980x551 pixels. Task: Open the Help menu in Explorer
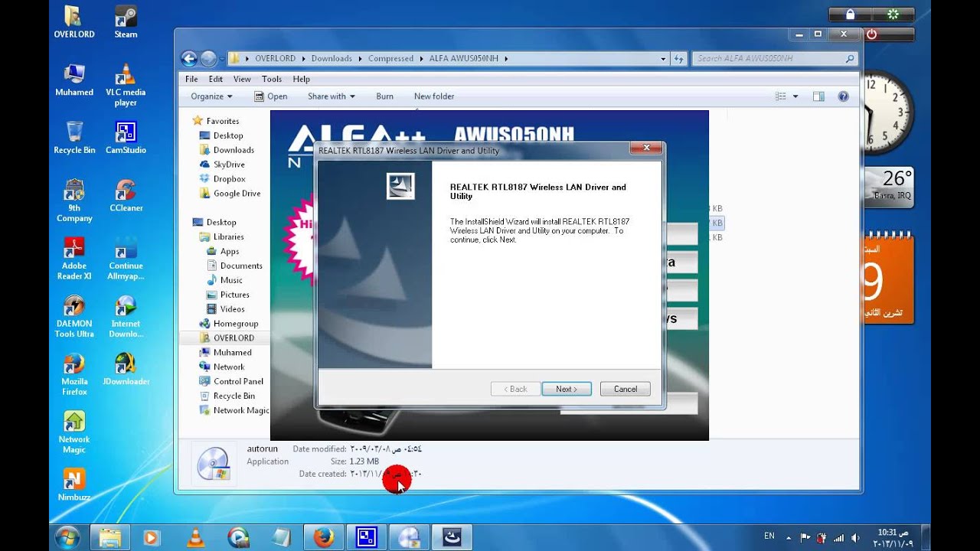point(302,79)
